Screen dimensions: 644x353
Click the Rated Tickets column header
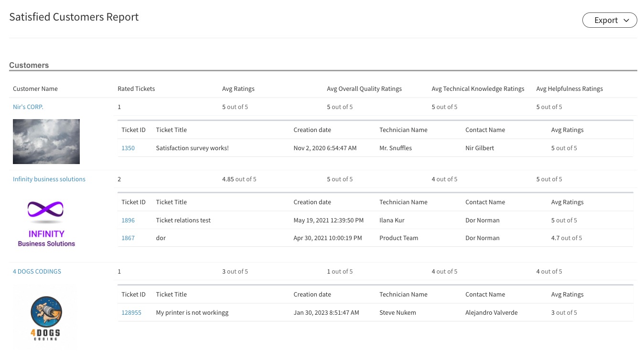pos(136,89)
